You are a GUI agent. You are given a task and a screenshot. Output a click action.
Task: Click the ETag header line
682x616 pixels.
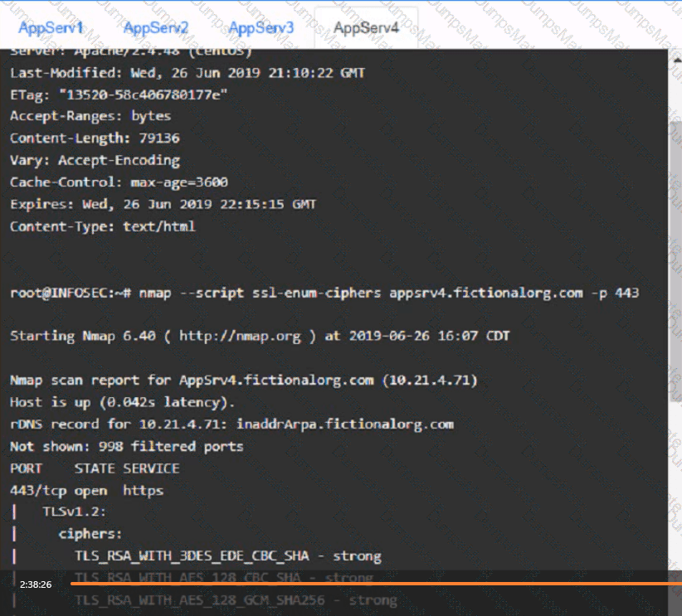(119, 95)
